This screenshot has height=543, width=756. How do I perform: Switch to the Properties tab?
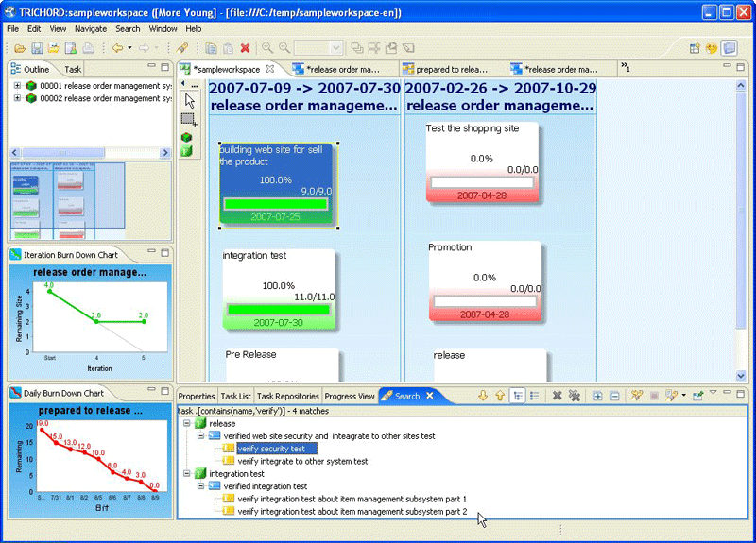(x=197, y=396)
